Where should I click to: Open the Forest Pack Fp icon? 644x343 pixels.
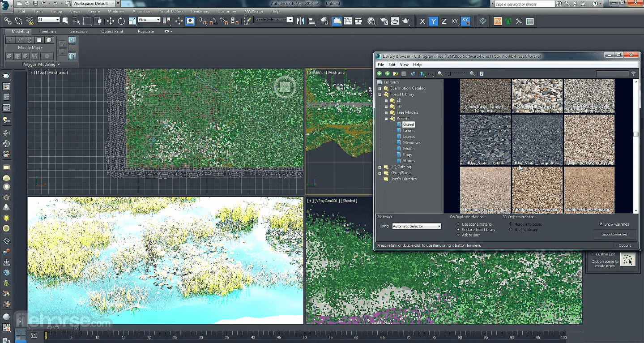pyautogui.click(x=497, y=21)
